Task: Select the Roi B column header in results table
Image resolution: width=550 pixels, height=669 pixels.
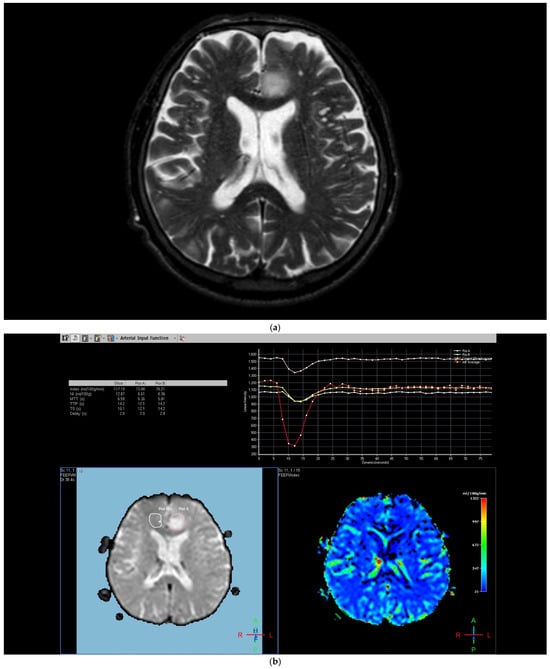Action: (x=160, y=383)
